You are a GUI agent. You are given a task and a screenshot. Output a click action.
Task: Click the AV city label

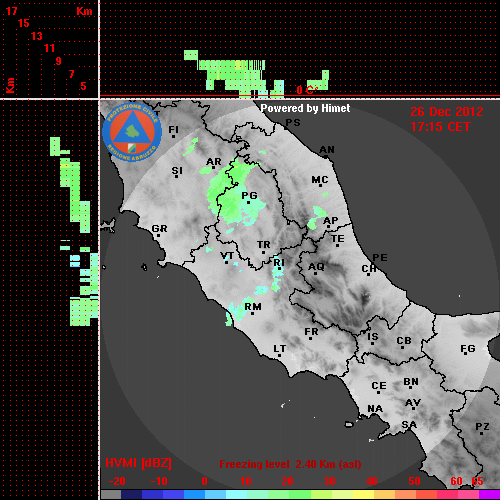(413, 403)
